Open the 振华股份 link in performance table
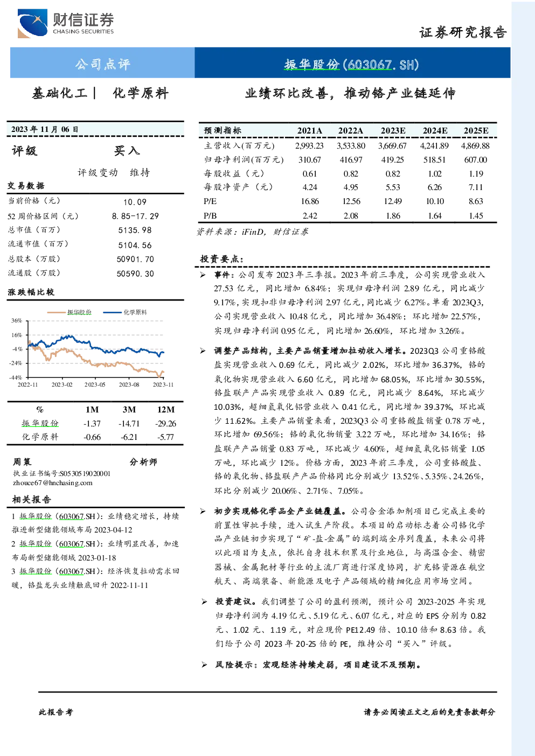 [x=40, y=423]
